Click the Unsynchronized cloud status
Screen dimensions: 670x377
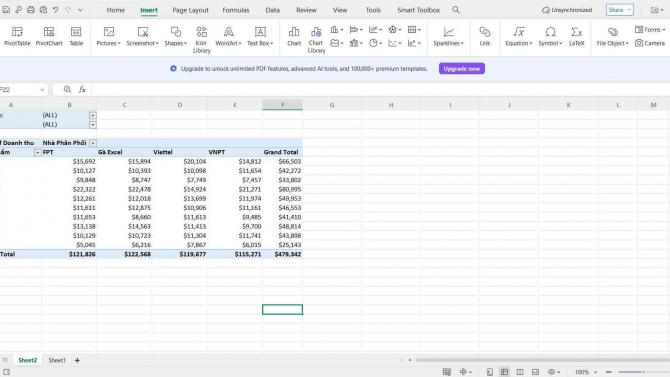(567, 10)
